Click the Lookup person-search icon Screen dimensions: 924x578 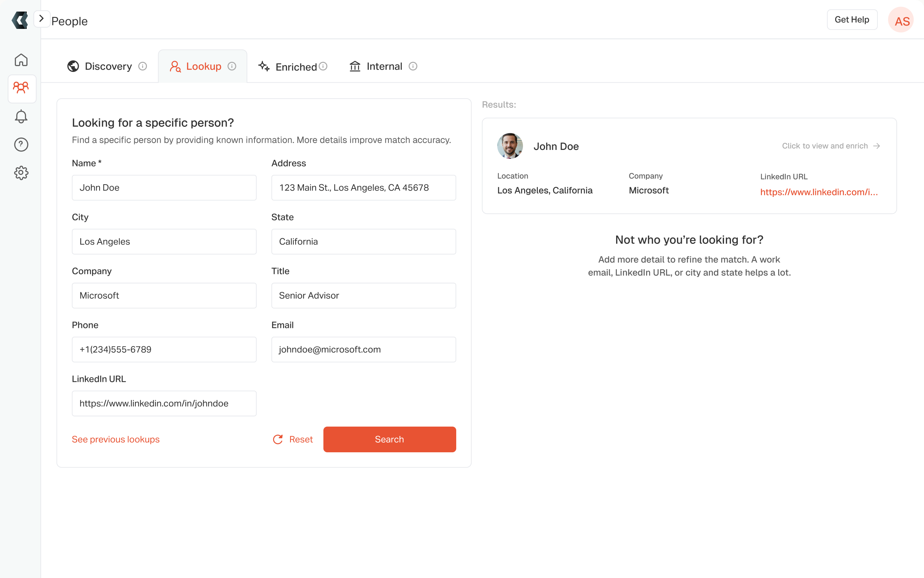click(175, 66)
